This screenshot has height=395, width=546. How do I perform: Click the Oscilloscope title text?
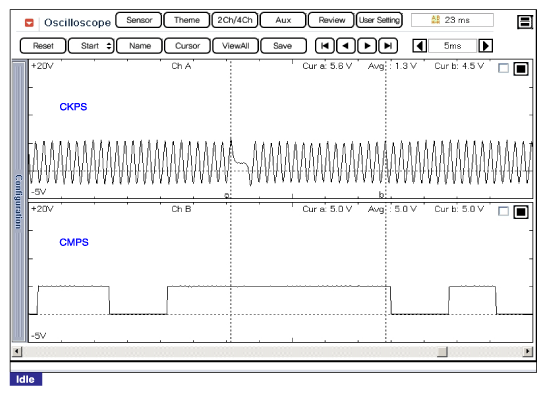77,23
